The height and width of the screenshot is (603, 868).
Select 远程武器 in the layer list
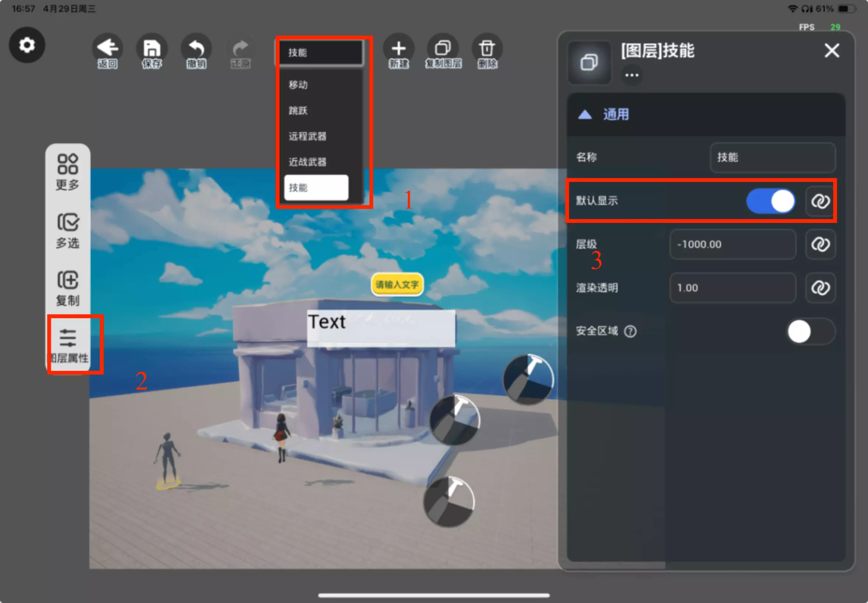coord(307,136)
